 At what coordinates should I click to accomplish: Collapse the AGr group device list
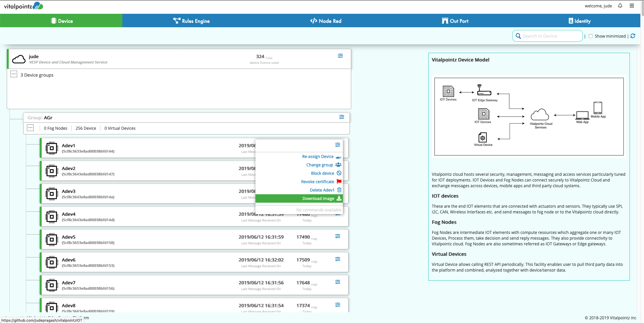point(30,128)
